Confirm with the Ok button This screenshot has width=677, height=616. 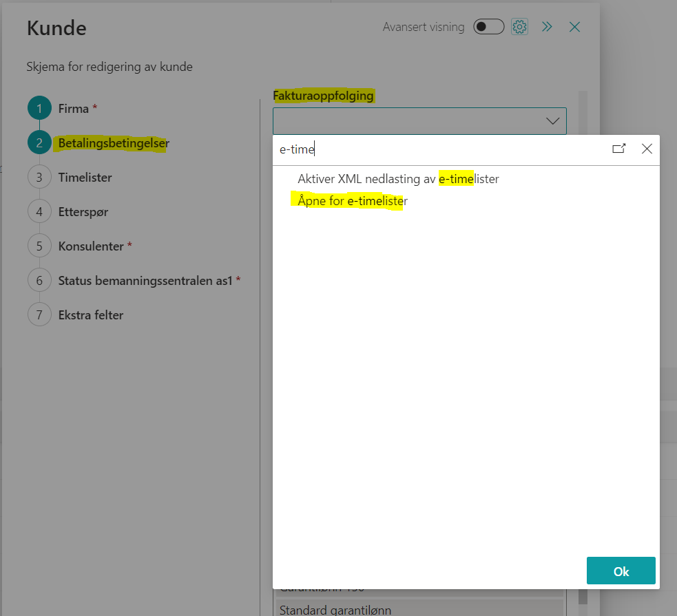pos(621,571)
